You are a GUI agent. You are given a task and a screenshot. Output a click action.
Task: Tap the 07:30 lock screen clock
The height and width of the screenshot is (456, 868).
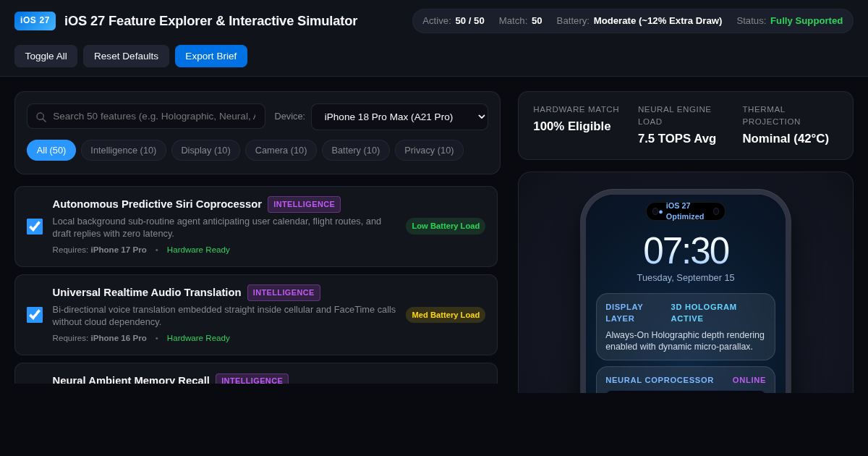point(686,250)
